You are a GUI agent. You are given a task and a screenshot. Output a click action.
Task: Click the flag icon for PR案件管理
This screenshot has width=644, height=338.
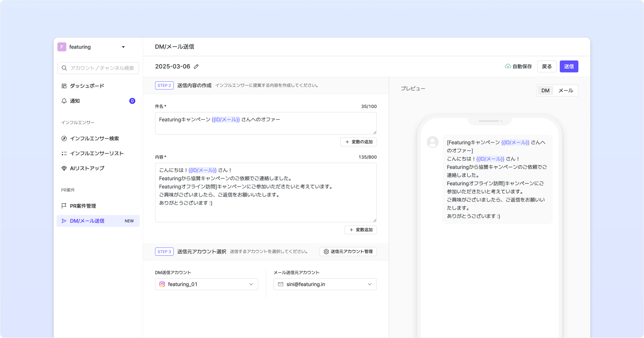pyautogui.click(x=64, y=206)
